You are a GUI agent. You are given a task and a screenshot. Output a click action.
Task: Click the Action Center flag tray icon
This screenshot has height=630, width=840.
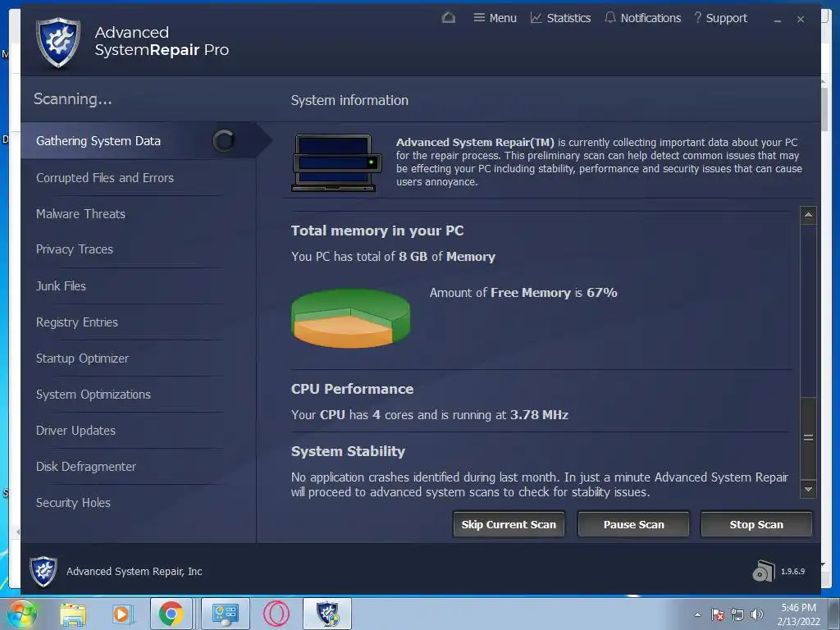coord(718,614)
